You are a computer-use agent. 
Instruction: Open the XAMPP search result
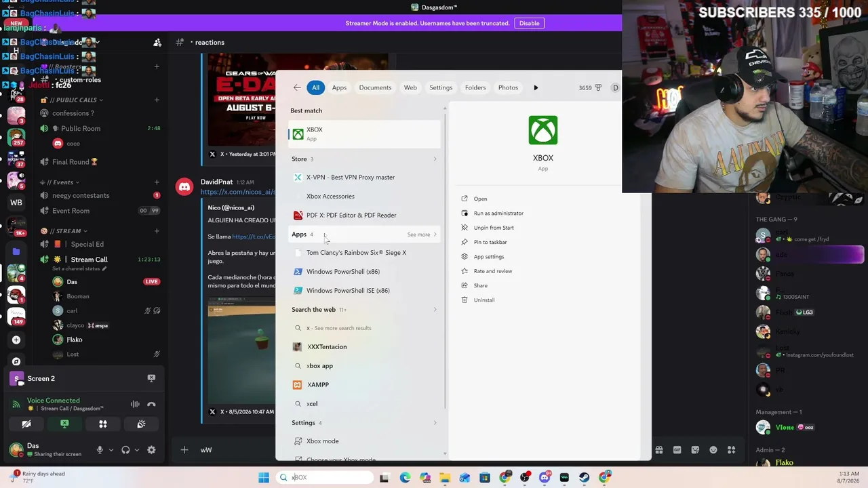point(365,385)
